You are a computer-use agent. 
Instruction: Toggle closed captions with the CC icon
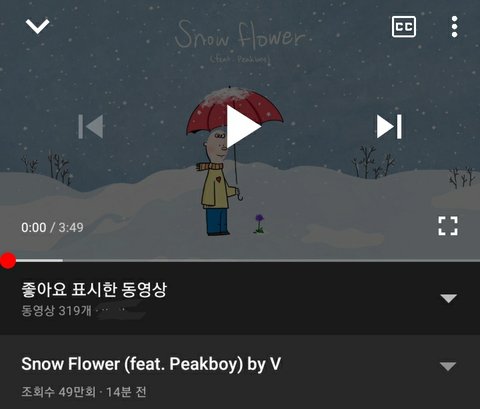coord(404,26)
